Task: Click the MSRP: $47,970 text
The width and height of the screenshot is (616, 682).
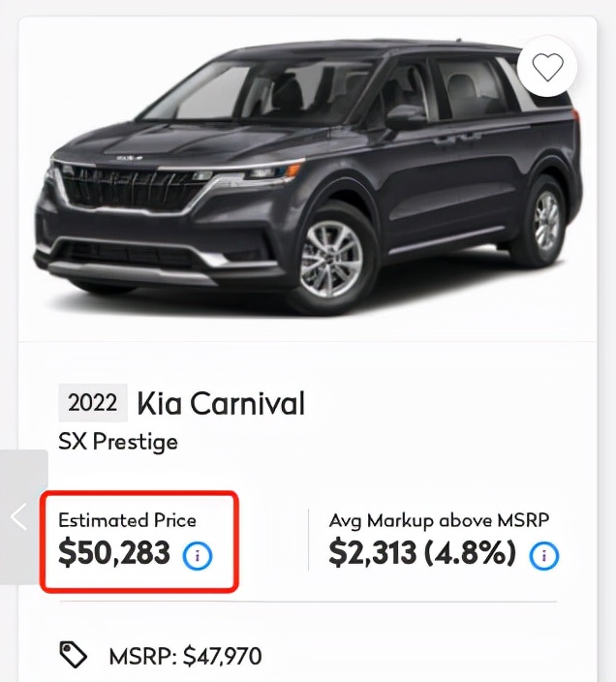Action: (185, 657)
